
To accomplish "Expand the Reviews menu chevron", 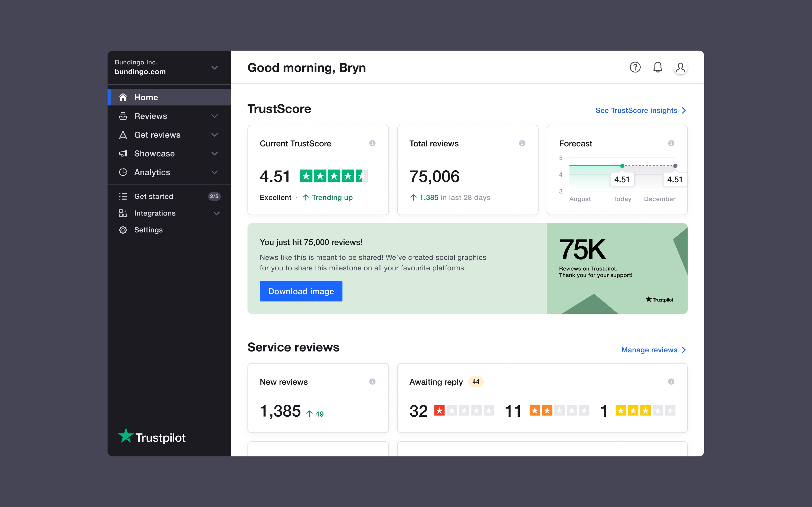I will pos(215,116).
